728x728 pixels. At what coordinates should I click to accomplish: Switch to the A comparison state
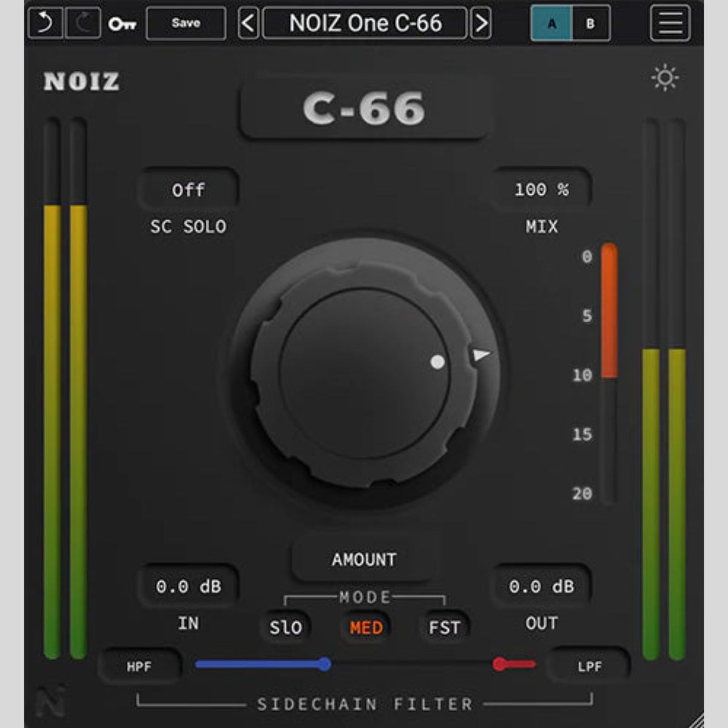pyautogui.click(x=551, y=24)
